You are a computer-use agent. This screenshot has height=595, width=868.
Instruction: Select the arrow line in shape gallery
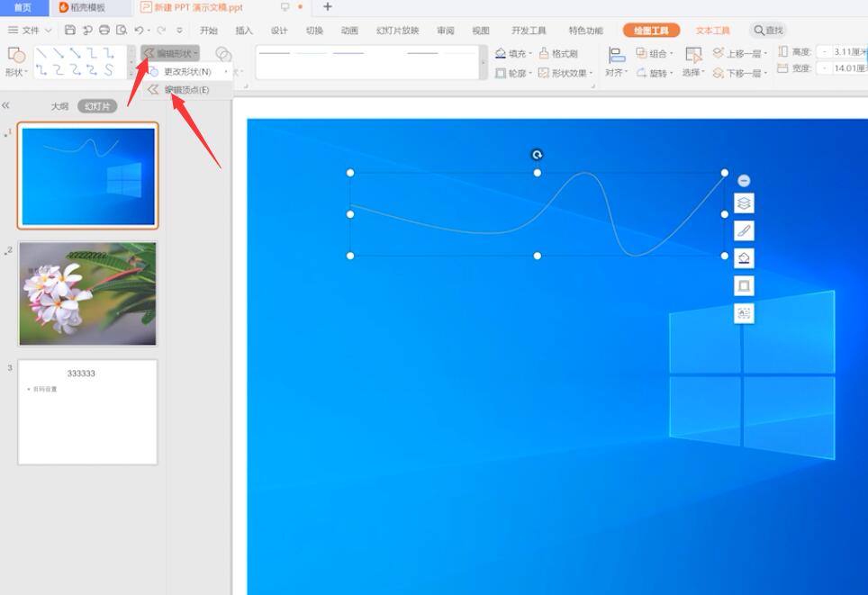pyautogui.click(x=59, y=53)
